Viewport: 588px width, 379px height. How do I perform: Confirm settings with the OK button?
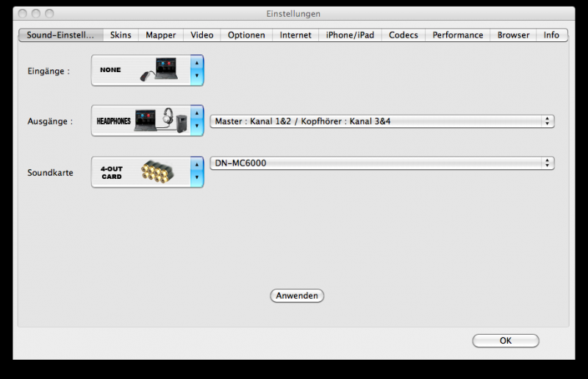506,341
